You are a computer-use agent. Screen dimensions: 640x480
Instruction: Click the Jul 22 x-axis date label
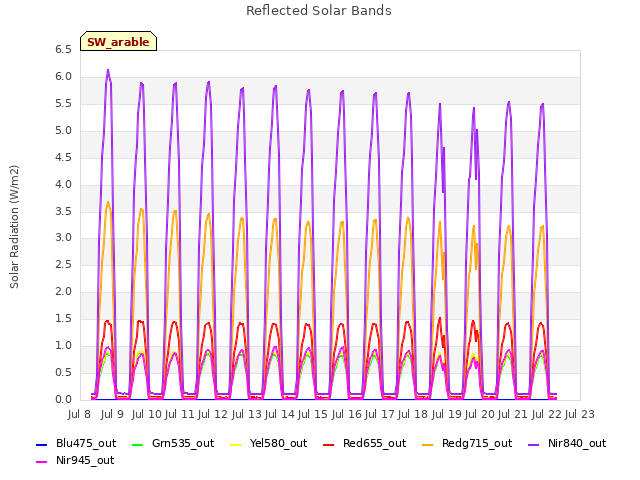coord(547,414)
